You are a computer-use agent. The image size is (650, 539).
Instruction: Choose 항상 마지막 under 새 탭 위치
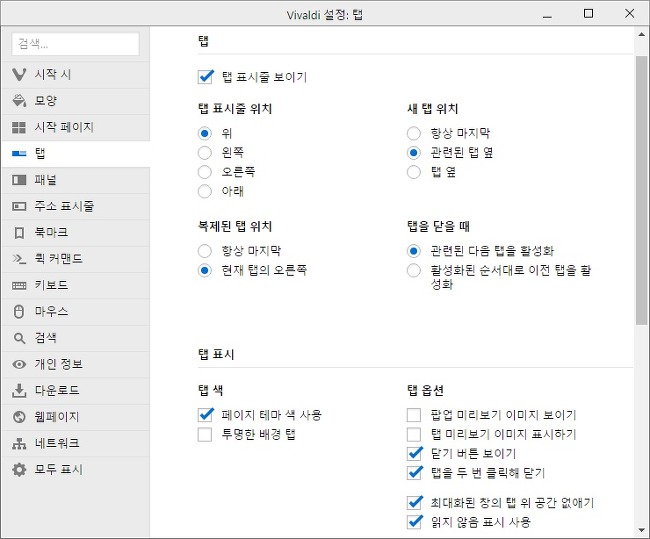coord(414,134)
